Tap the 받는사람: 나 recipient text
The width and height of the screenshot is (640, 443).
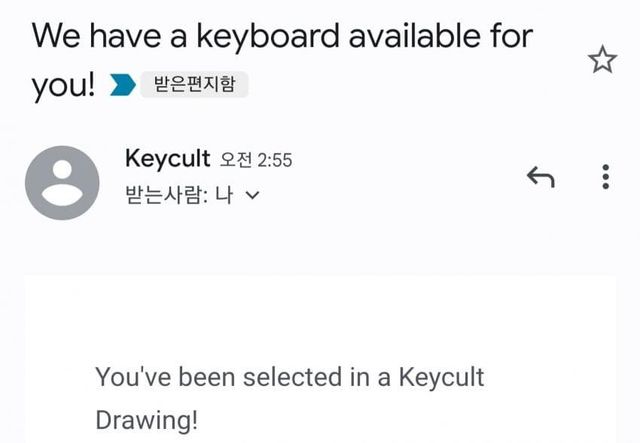(178, 196)
